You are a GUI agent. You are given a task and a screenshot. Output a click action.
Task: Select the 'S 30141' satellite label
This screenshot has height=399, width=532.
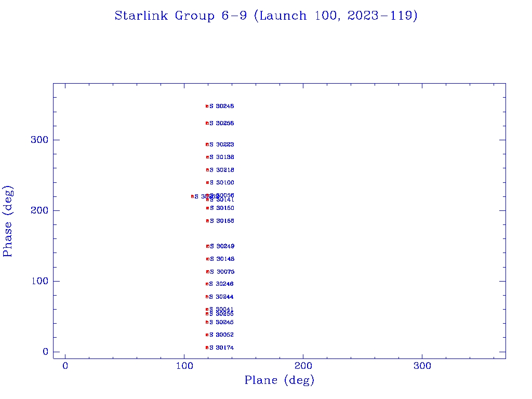pos(222,200)
